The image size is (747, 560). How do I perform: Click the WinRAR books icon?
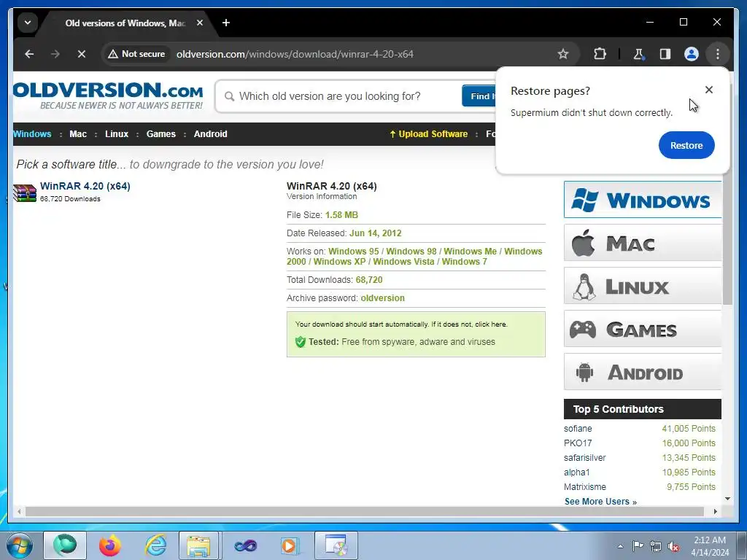tap(25, 192)
